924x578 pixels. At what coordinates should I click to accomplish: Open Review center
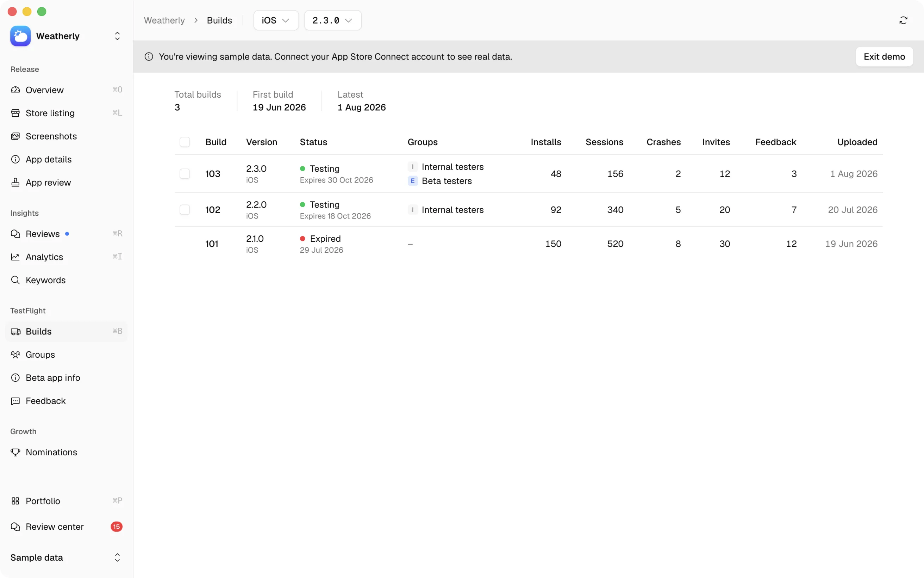pos(67,527)
